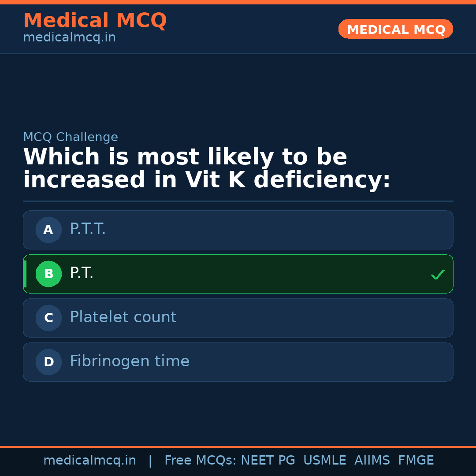This screenshot has height=476, width=476.
Task: Choose the Fibrinogen time answer option
Action: click(x=238, y=362)
